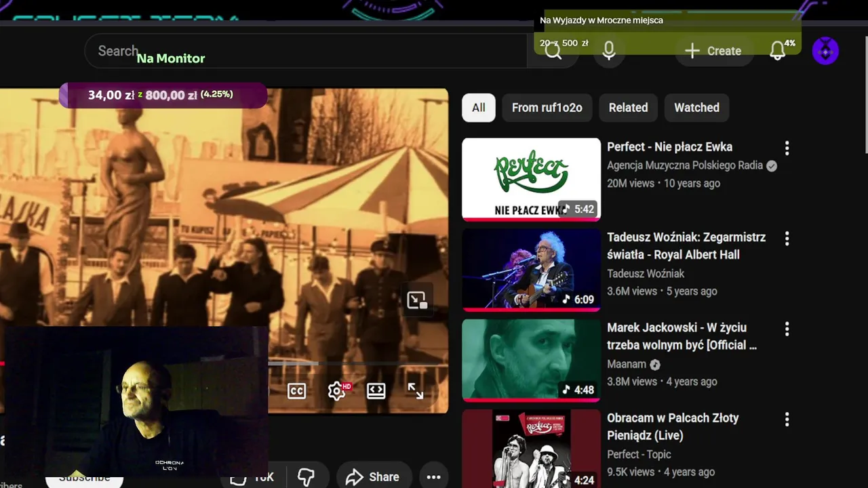Open options menu for W życiu trzeba wolnym być

coord(787,329)
